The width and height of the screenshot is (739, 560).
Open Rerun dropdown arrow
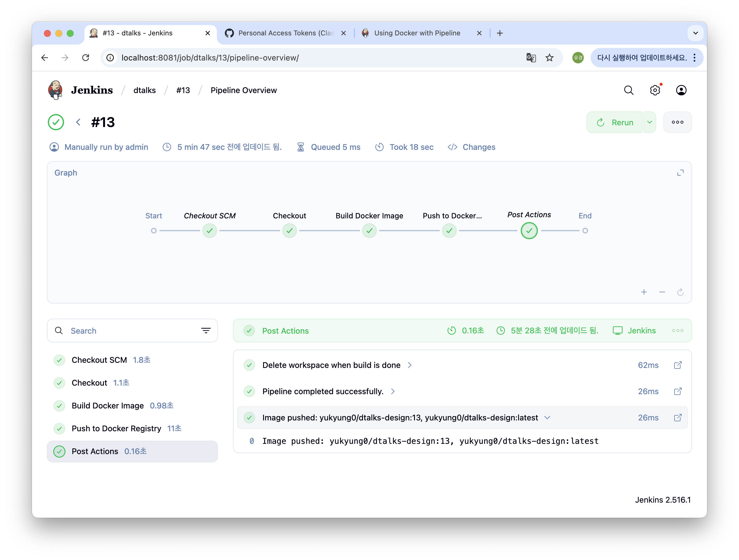point(649,122)
